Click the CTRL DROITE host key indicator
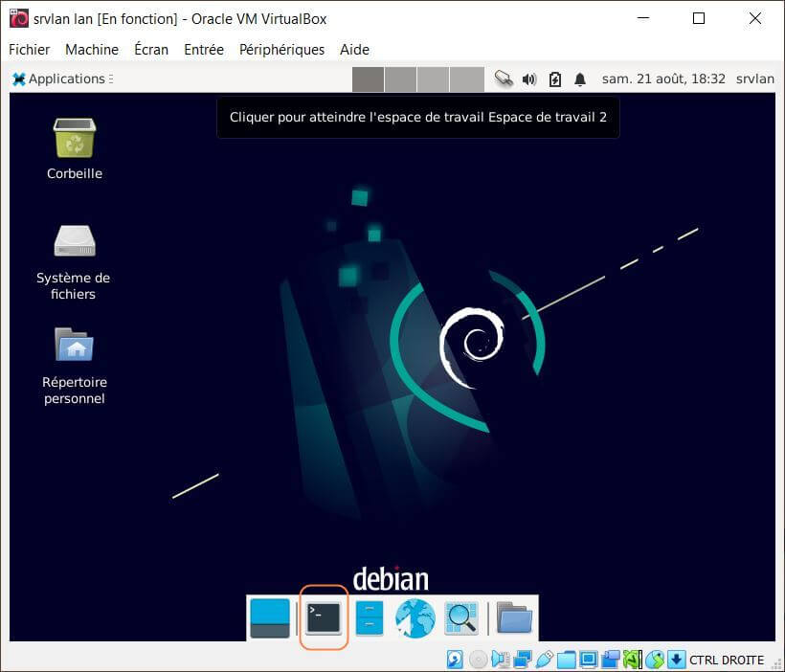785x672 pixels. pyautogui.click(x=725, y=660)
